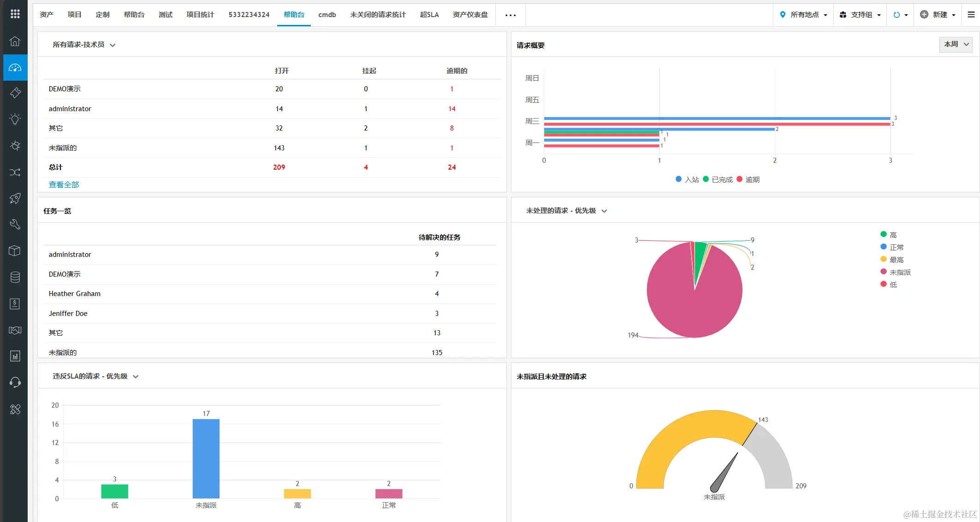The width and height of the screenshot is (980, 522).
Task: Click the hamburger menu icon at top right
Action: tap(971, 15)
